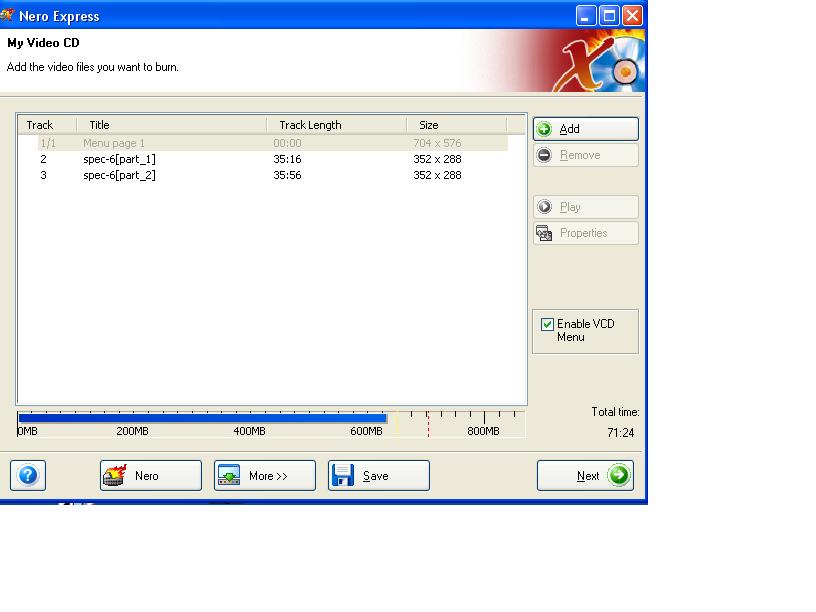Maximize the Nero Express window
This screenshot has height=612, width=816.
coord(609,16)
